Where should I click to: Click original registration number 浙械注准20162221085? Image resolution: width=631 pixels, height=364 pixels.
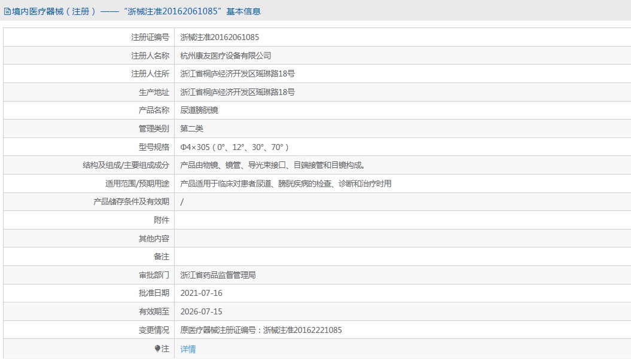click(x=303, y=330)
